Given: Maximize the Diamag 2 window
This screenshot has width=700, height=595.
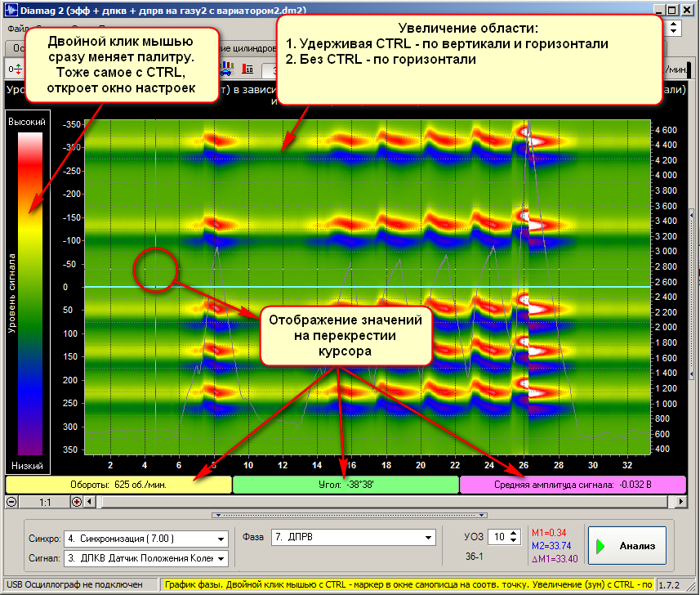Looking at the screenshot, I should point(672,10).
